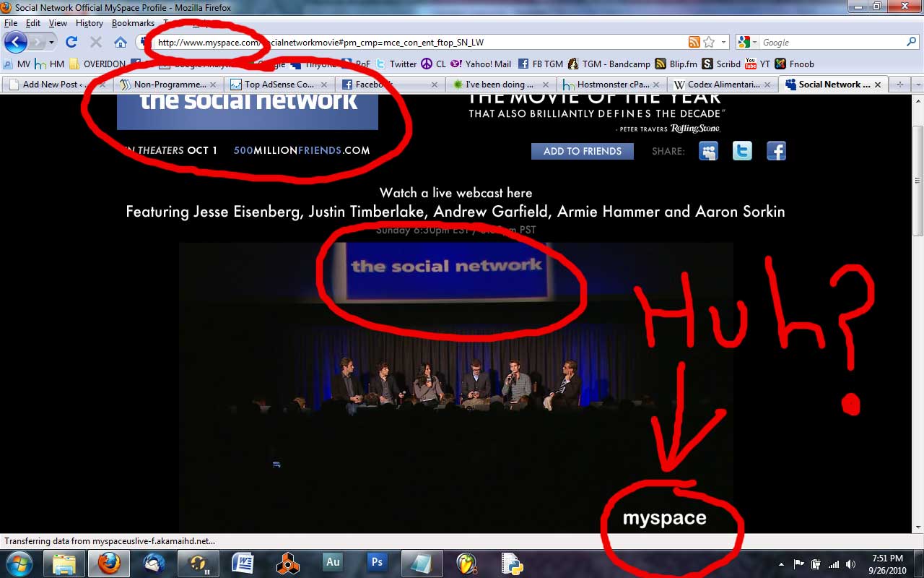Subscribe via the RSS feed icon
Screen dimensions: 924x578
[694, 42]
